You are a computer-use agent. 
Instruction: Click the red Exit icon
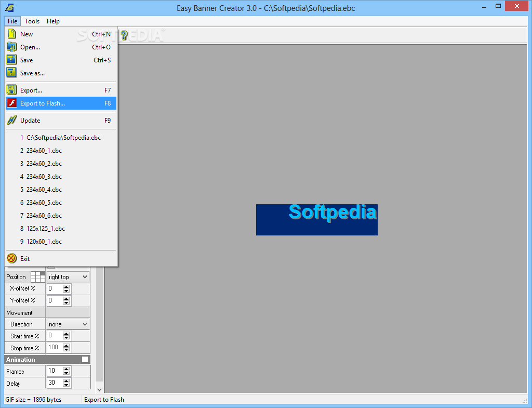(x=11, y=258)
